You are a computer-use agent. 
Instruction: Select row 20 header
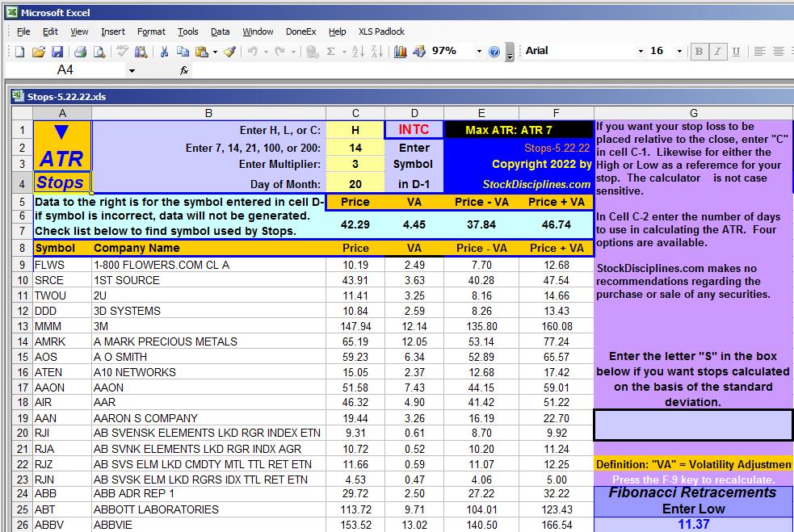[23, 434]
